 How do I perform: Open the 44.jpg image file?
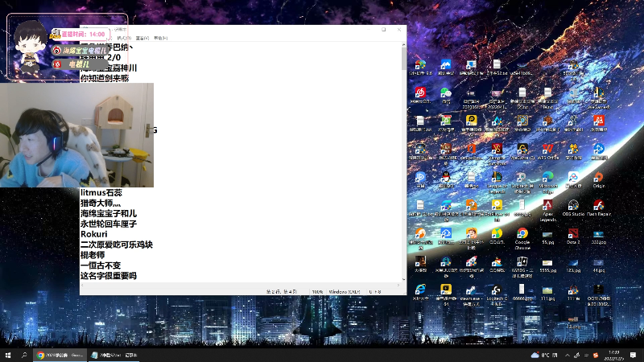598,266
